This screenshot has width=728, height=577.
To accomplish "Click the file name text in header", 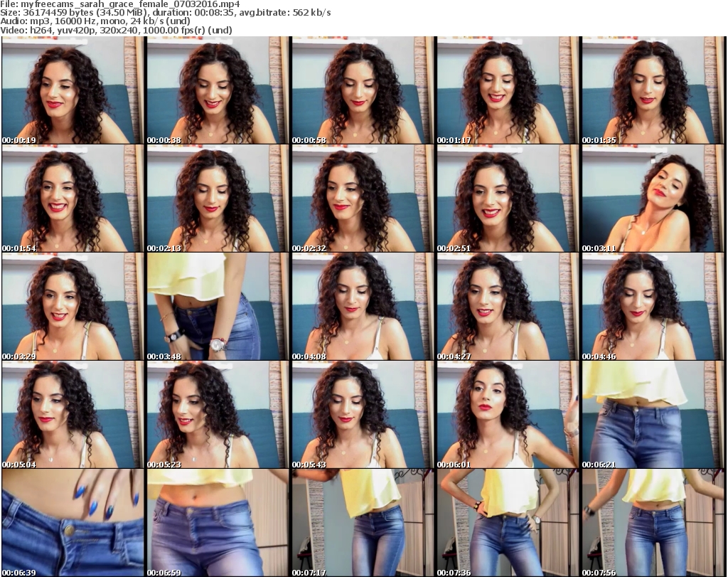I will 121,4.
